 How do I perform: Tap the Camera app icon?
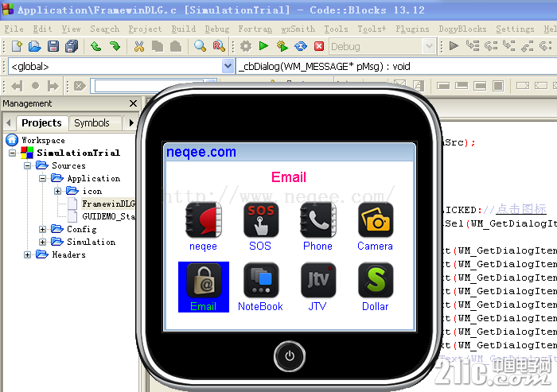[376, 220]
